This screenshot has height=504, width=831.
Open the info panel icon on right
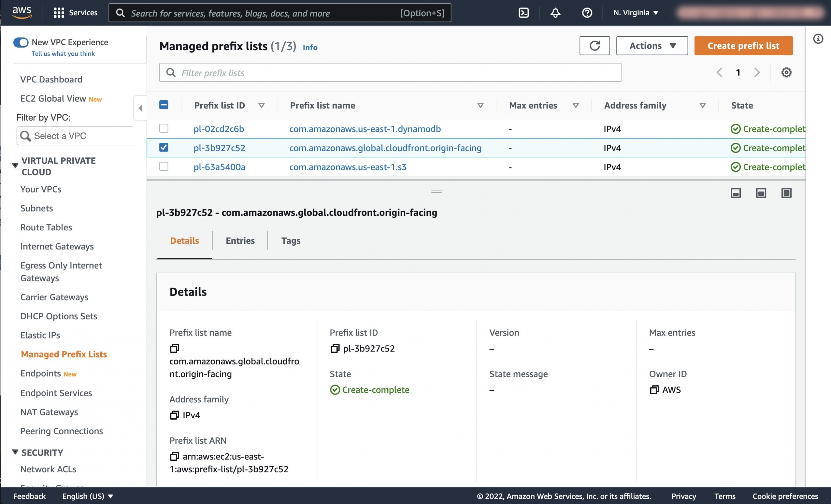tap(818, 39)
